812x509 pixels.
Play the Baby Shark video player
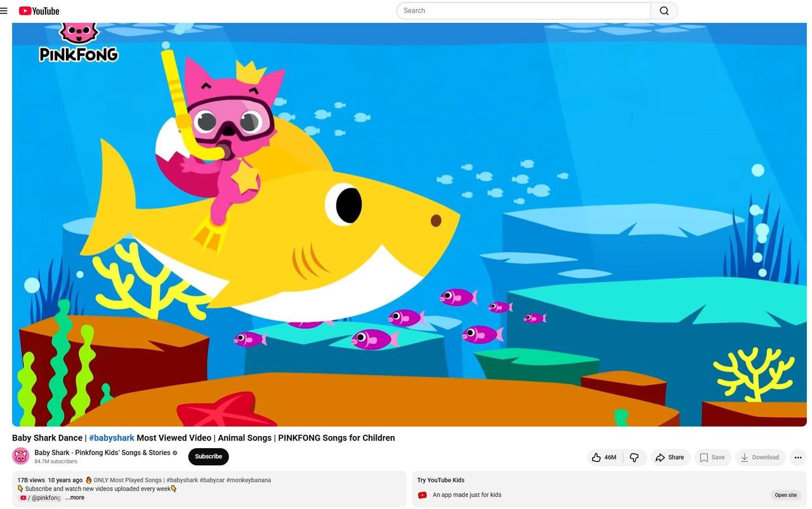coord(409,225)
